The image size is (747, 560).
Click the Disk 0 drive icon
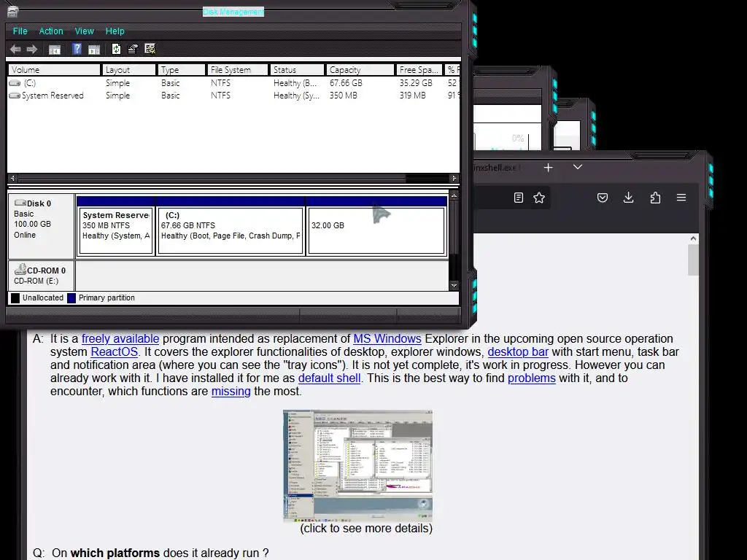pyautogui.click(x=20, y=203)
